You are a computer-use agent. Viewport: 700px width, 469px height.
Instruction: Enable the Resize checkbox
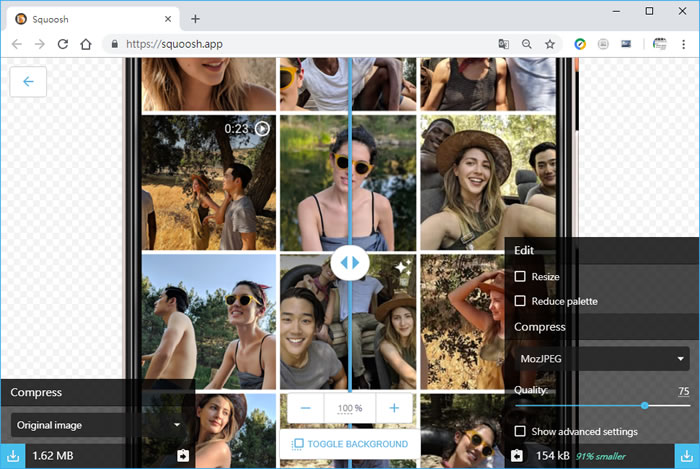(x=520, y=277)
